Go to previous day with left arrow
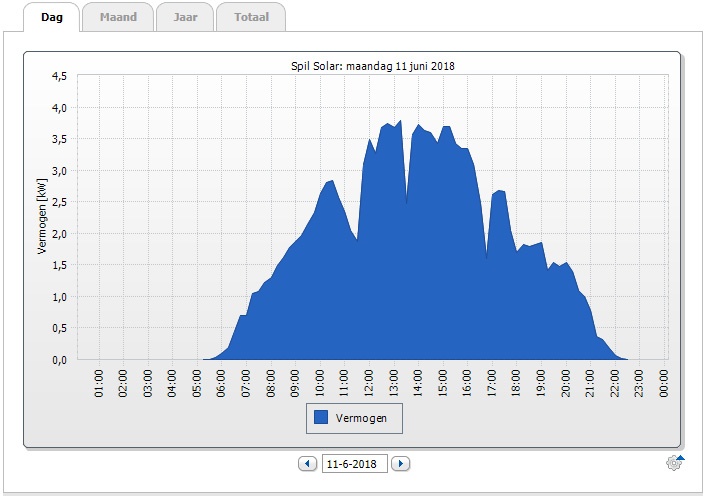 click(x=308, y=463)
